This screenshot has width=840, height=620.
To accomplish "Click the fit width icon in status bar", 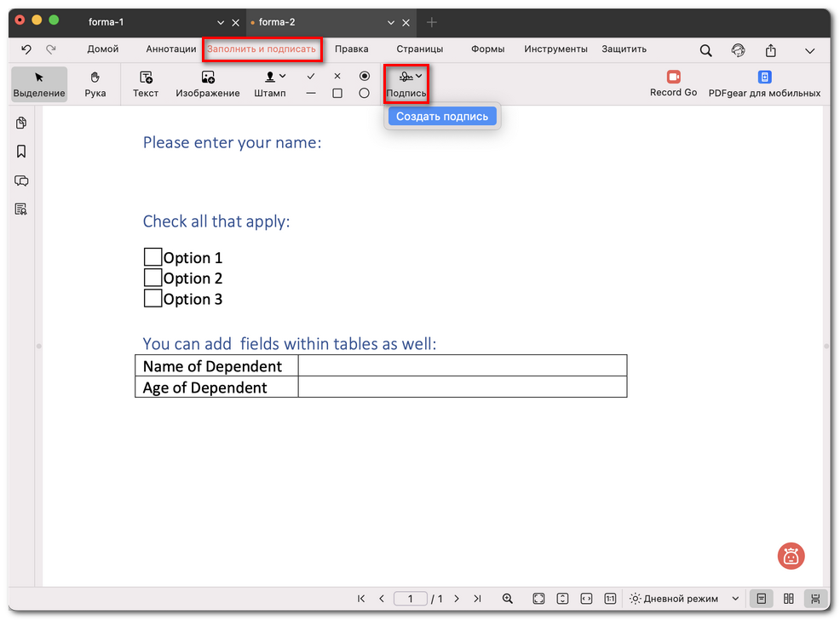I will click(586, 599).
